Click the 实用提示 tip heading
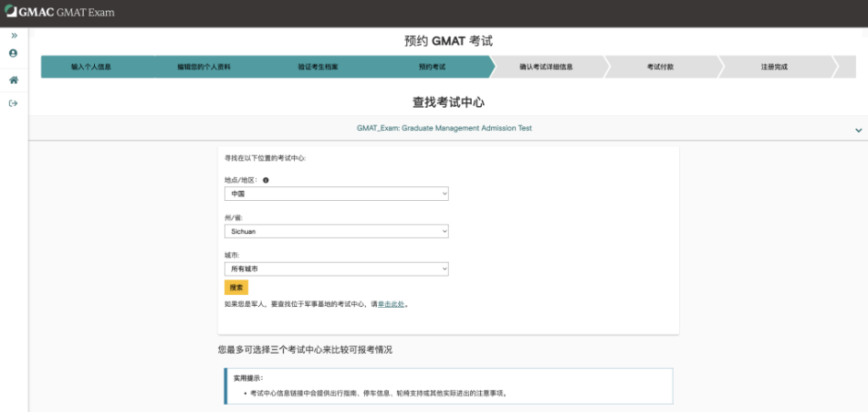The height and width of the screenshot is (412, 868). click(x=248, y=378)
